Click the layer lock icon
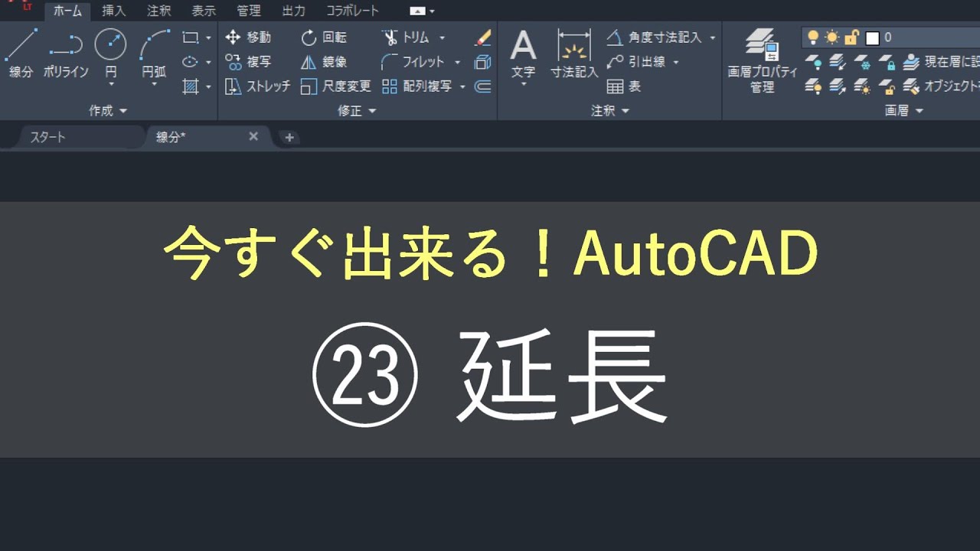 point(887,62)
